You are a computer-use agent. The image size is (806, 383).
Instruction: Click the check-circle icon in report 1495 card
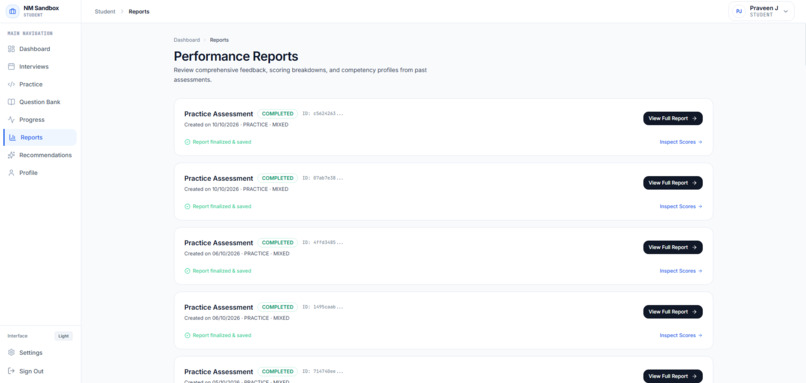(x=187, y=335)
